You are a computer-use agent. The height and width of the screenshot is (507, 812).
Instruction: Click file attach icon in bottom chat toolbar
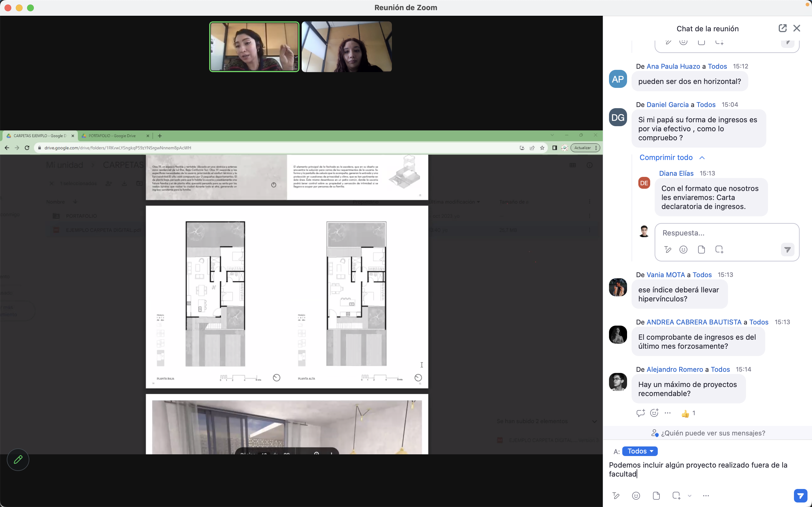[x=656, y=496]
